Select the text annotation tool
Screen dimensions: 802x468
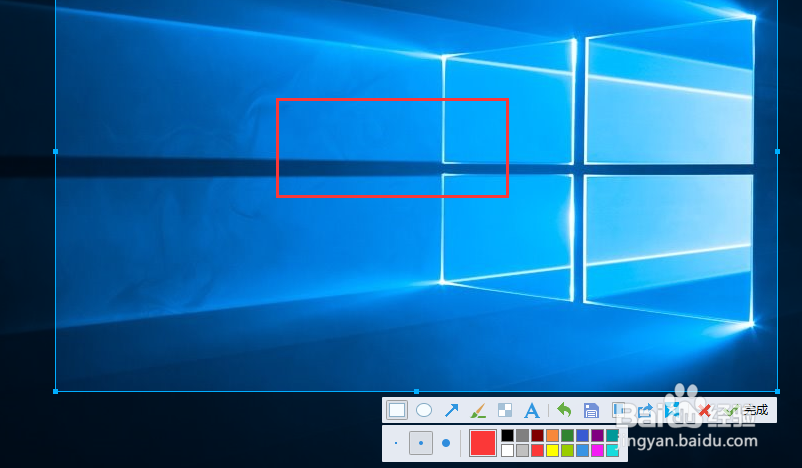pos(532,410)
